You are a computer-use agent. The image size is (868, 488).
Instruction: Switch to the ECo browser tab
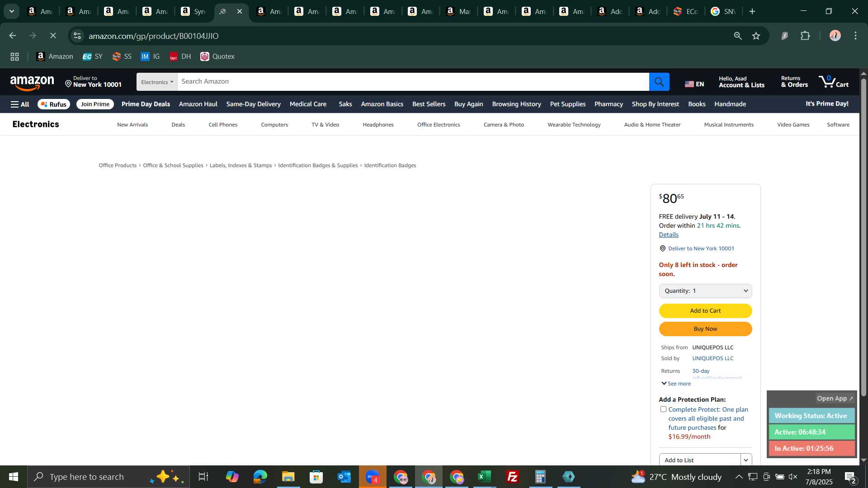(686, 12)
